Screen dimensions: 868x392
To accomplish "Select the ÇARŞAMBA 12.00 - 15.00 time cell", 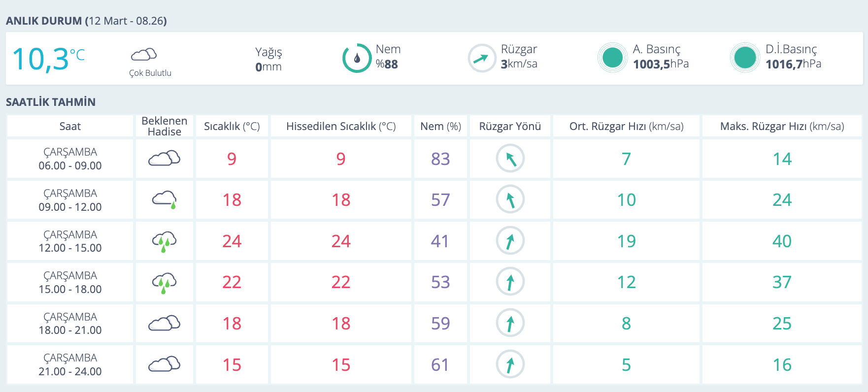I will (x=70, y=241).
